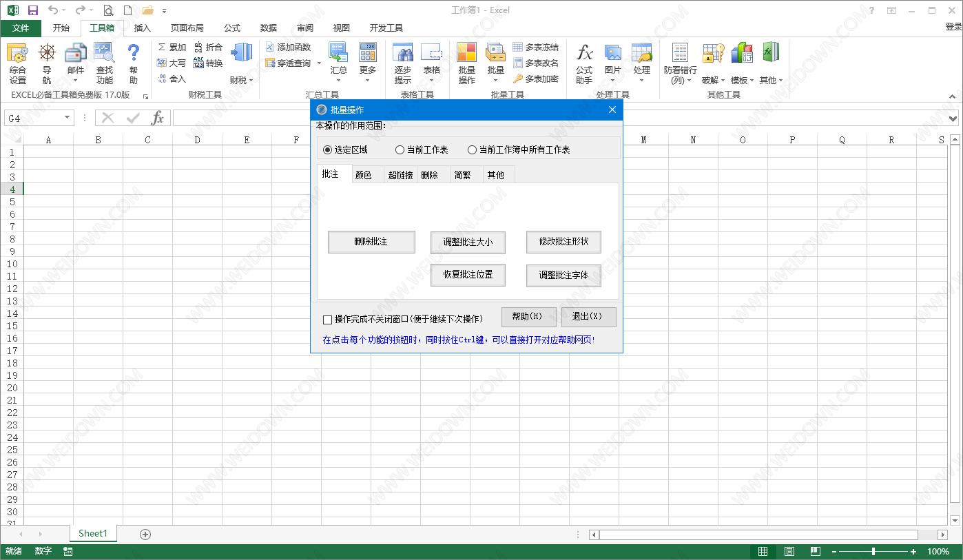Select the 累加 sum tool
The width and height of the screenshot is (963, 560).
172,47
